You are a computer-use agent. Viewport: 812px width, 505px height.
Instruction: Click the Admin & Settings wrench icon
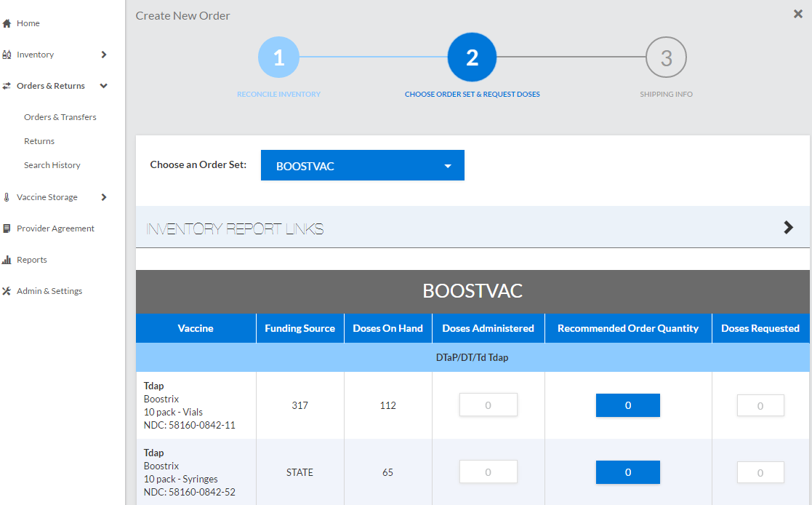point(7,290)
